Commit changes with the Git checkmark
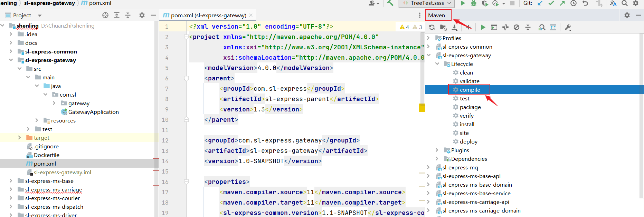Viewport: 644px width, 217px height. [x=551, y=3]
